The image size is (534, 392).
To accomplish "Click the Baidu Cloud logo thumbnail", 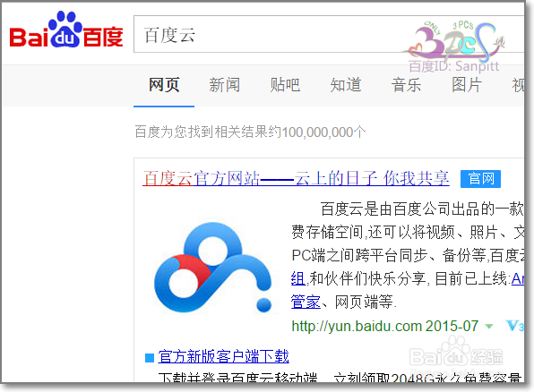I will (213, 268).
